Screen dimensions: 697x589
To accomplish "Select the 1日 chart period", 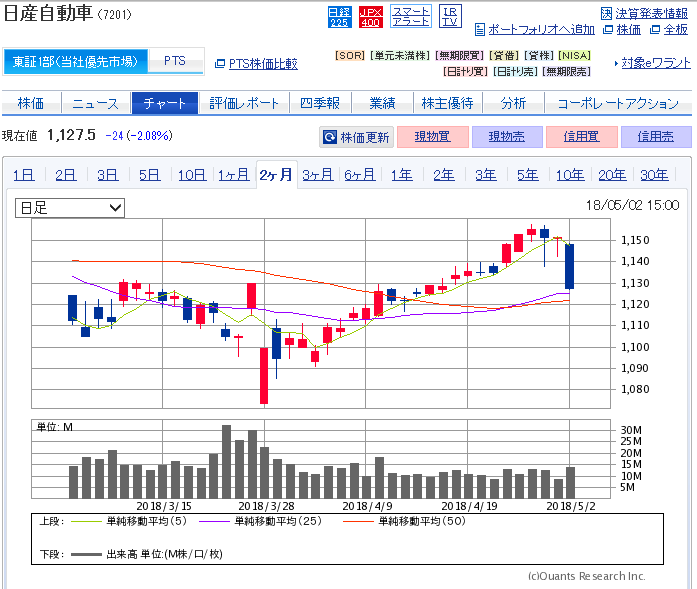I will [24, 175].
